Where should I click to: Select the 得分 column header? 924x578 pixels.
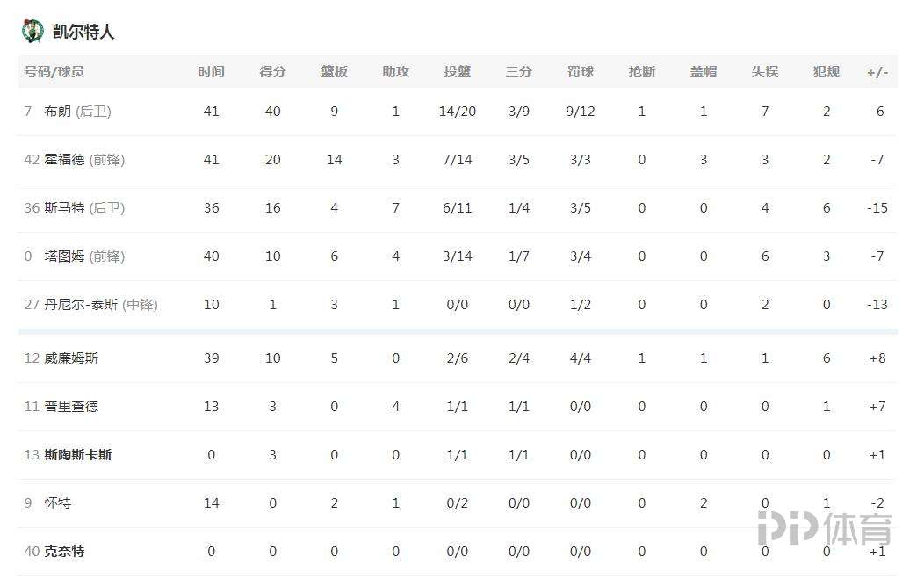272,72
